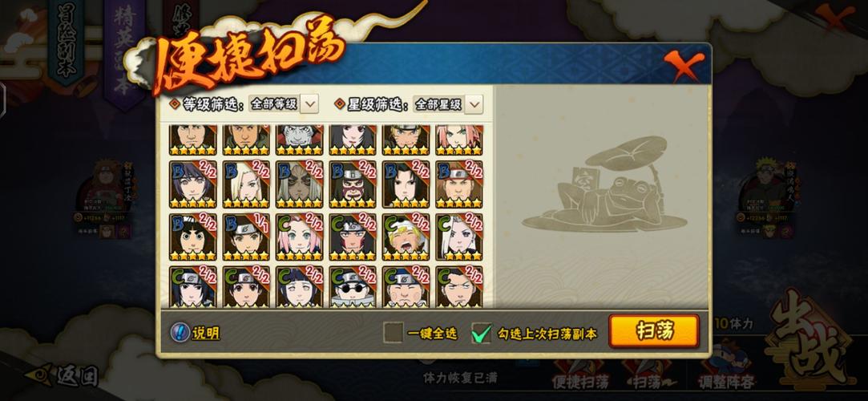
Task: Select the pink-haired Sakura C-rank portrait
Action: pos(299,237)
